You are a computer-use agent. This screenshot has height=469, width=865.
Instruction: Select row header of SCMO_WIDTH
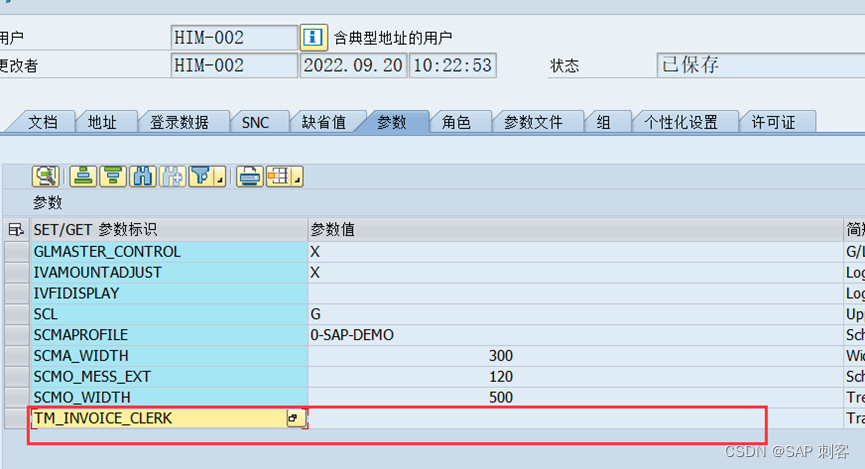pyautogui.click(x=17, y=397)
